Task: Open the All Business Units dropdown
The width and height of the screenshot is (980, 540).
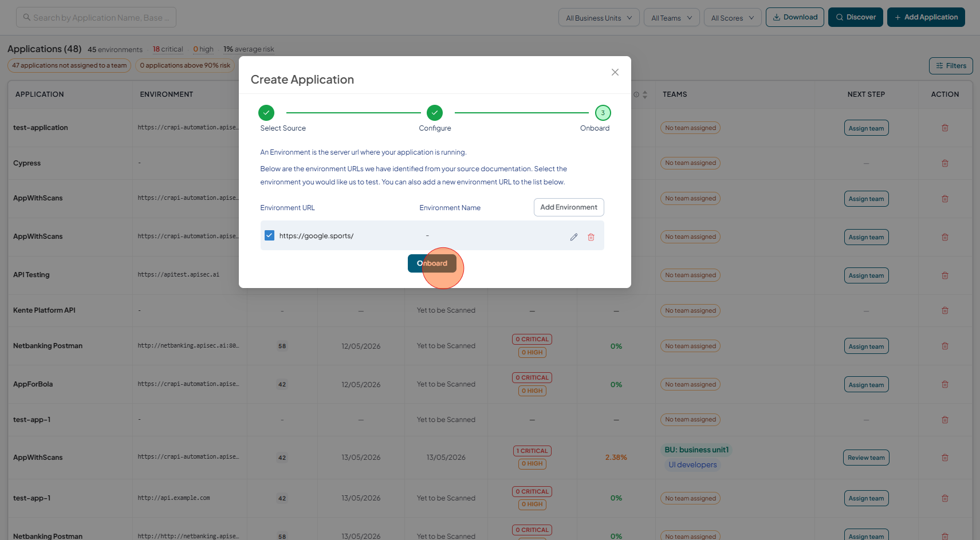Action: click(x=599, y=18)
